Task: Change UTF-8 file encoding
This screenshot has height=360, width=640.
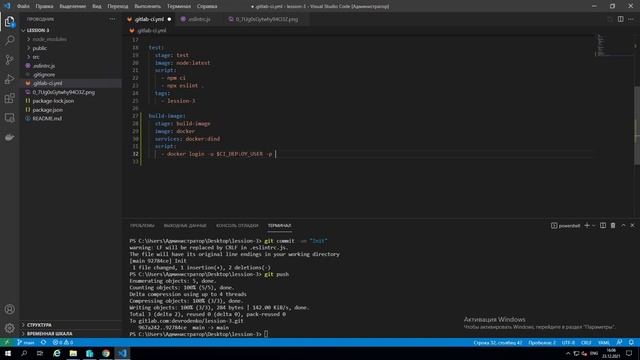Action: [568, 342]
